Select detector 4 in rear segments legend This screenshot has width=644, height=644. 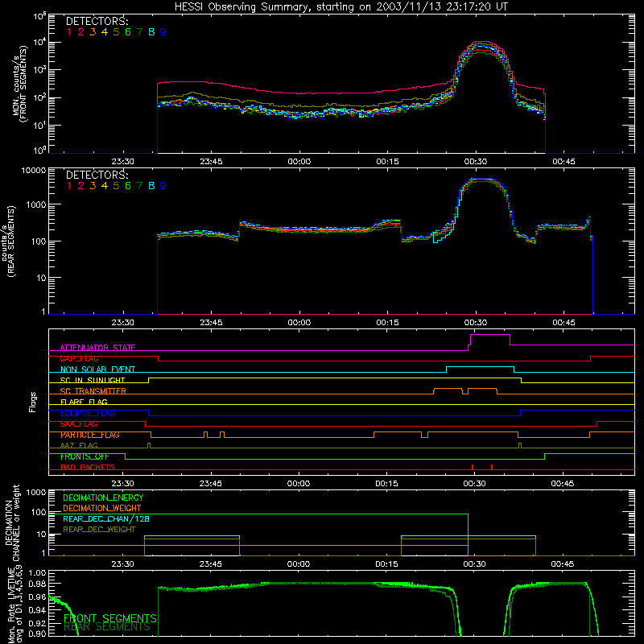coord(105,186)
